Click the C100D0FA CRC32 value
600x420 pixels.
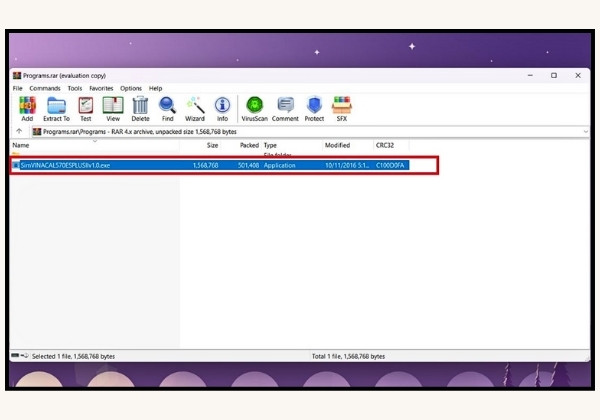pyautogui.click(x=390, y=165)
